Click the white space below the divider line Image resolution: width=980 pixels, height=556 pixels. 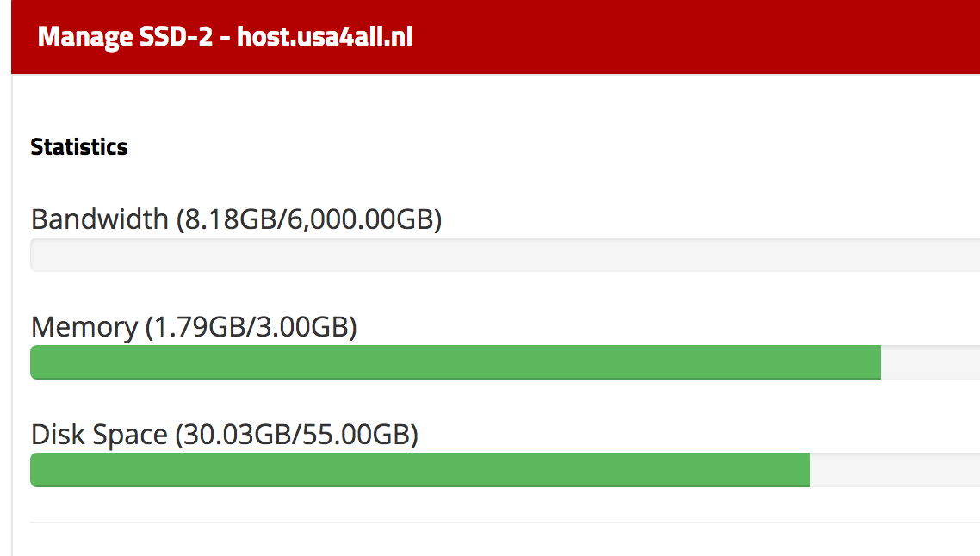[505, 542]
